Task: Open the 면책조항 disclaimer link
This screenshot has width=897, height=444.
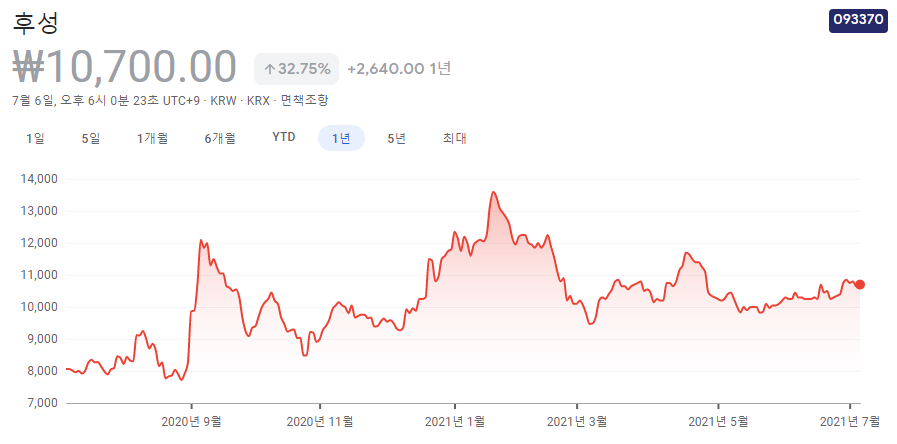Action: point(305,101)
